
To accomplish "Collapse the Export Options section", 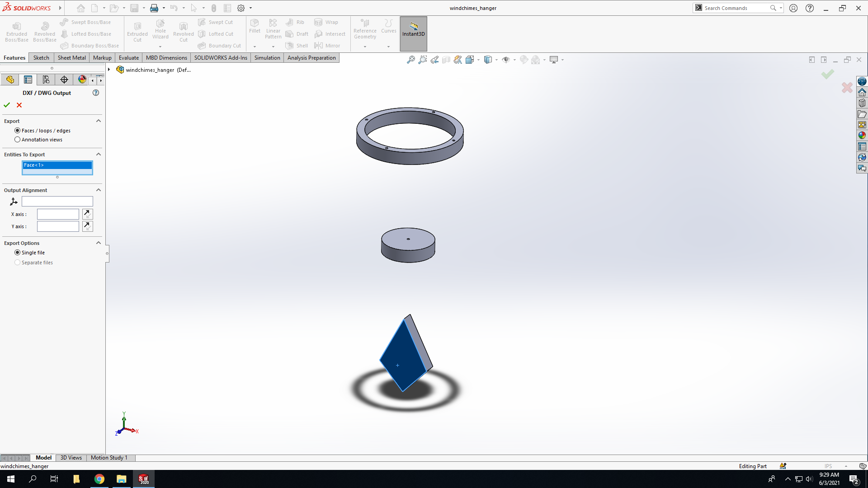I will tap(99, 243).
